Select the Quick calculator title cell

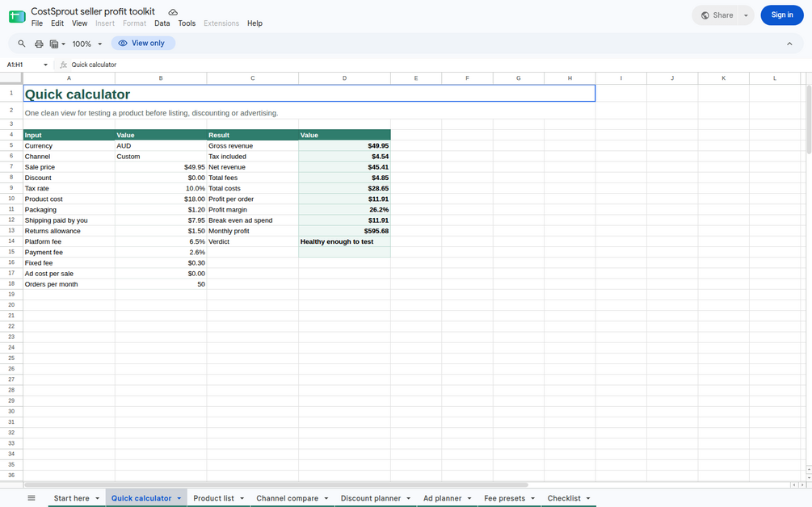coord(309,94)
